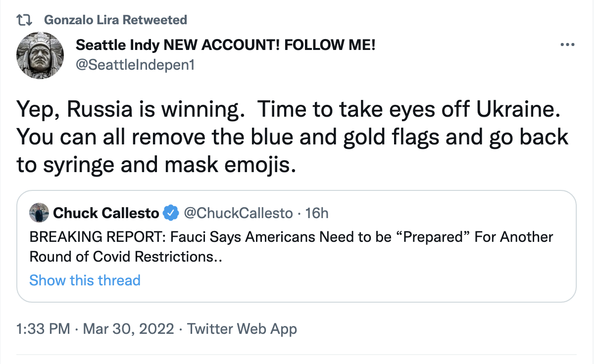Open the three-dot More options menu
601x364 pixels.
[567, 45]
